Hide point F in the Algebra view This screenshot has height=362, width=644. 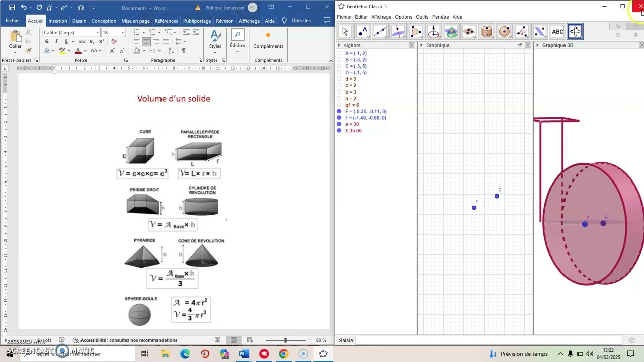pos(339,118)
